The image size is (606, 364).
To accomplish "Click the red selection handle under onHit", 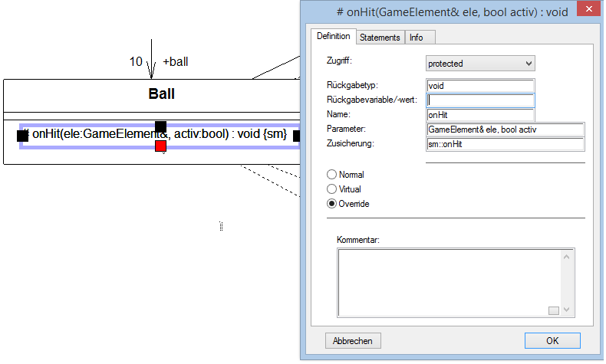I will [x=160, y=146].
